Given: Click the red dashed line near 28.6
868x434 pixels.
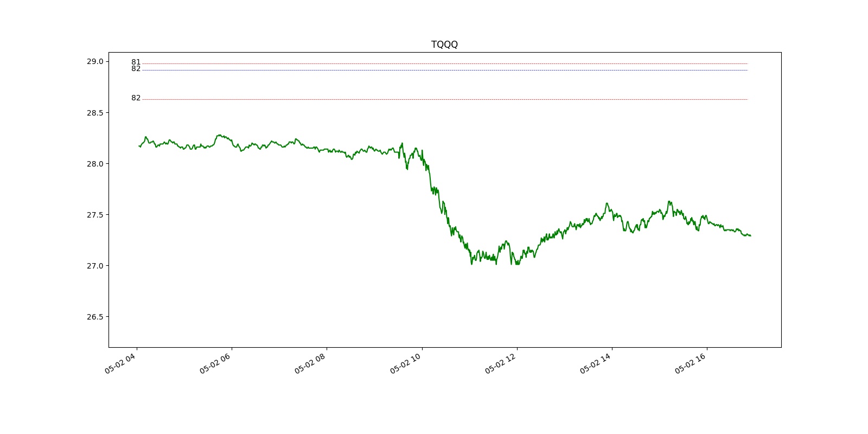Looking at the screenshot, I should click(x=445, y=99).
